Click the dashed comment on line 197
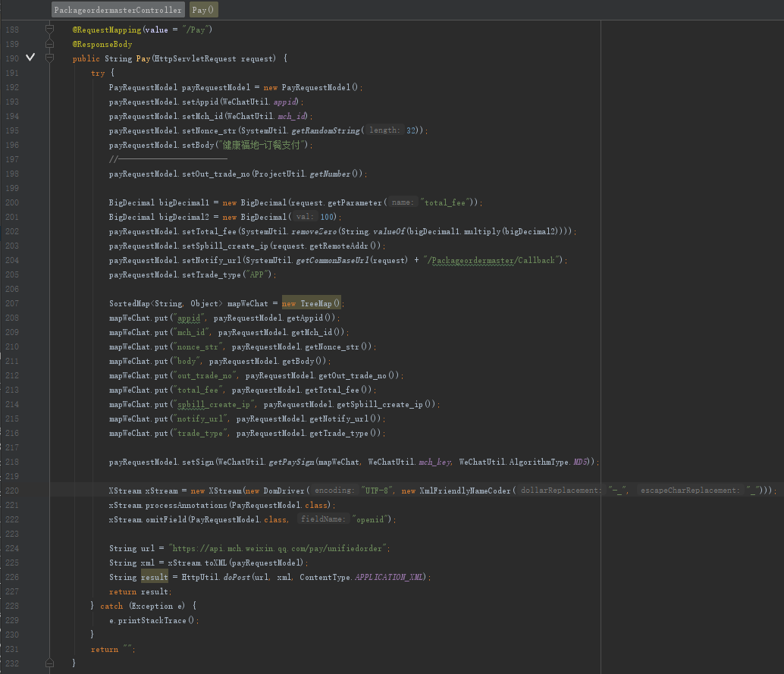Screen dimensions: 784x674 coord(168,159)
